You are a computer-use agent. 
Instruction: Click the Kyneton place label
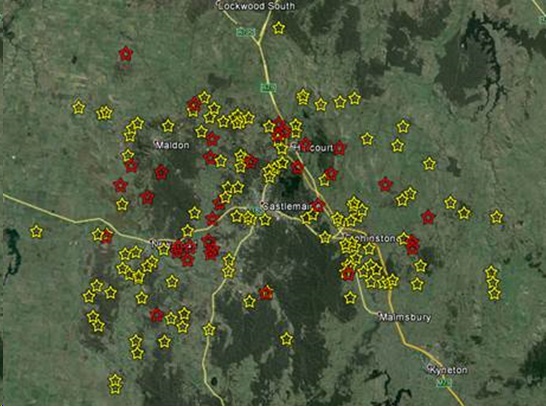[448, 370]
